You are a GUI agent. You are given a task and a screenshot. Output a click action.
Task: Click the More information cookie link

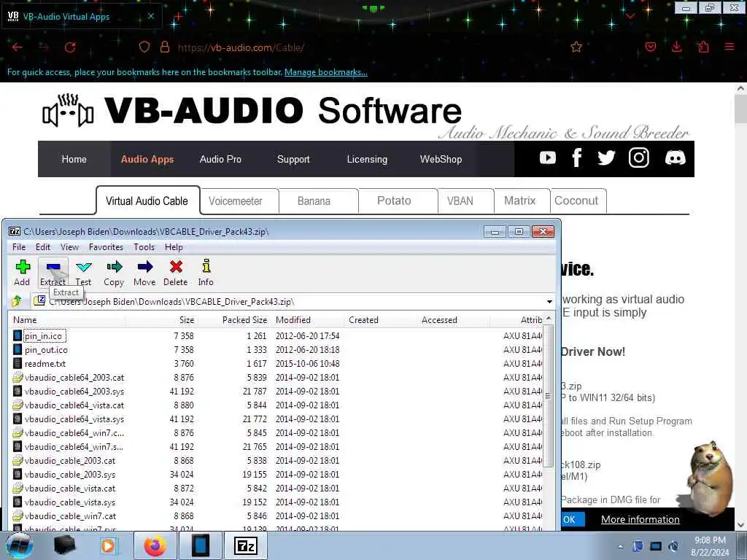640,519
